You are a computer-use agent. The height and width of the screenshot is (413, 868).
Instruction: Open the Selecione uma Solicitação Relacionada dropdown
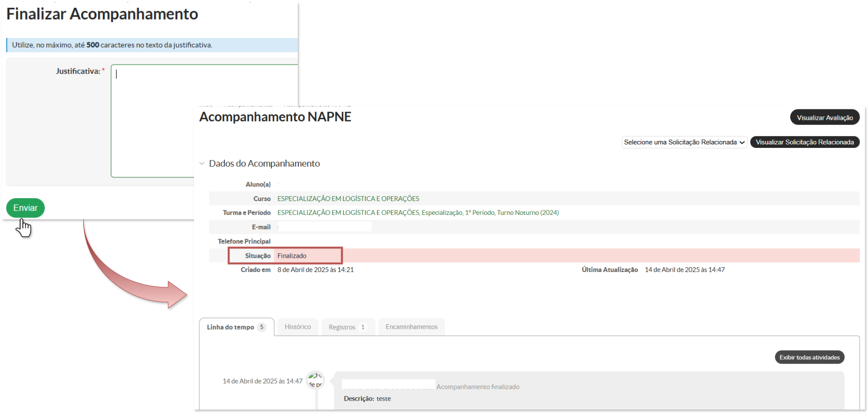click(x=684, y=142)
